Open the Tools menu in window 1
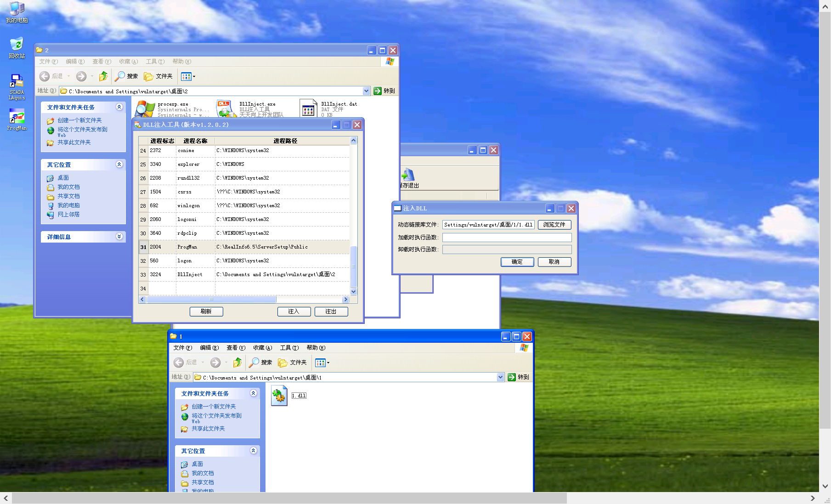 click(x=289, y=348)
